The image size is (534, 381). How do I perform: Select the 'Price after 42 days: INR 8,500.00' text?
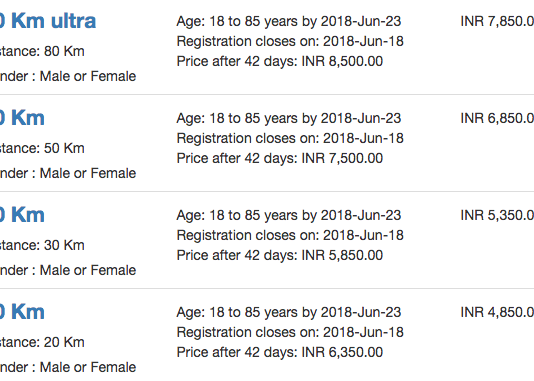280,61
